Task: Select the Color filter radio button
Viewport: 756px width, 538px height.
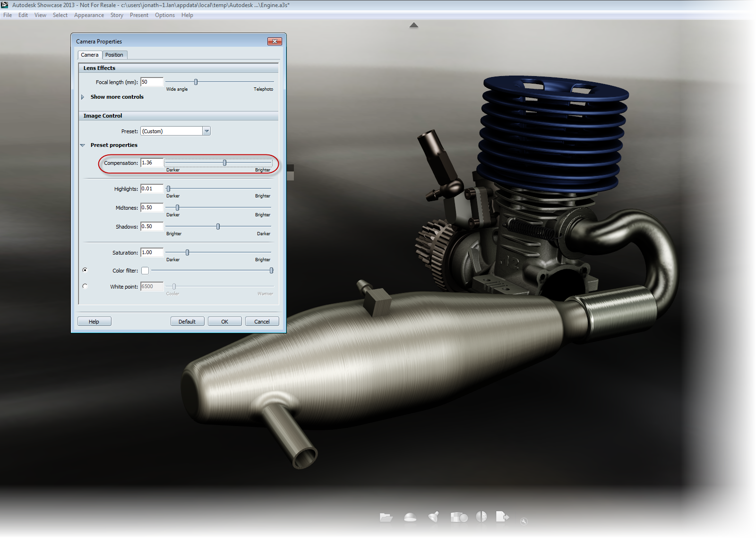Action: point(85,270)
